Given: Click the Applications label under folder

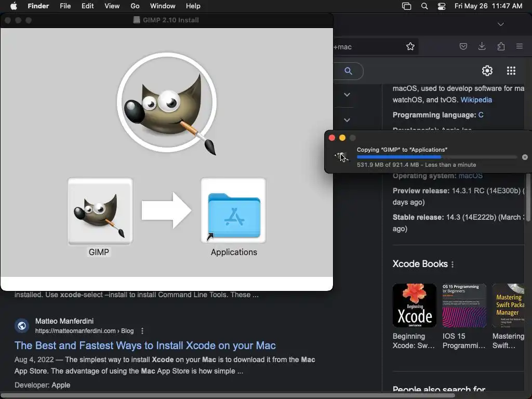Looking at the screenshot, I should click(234, 252).
